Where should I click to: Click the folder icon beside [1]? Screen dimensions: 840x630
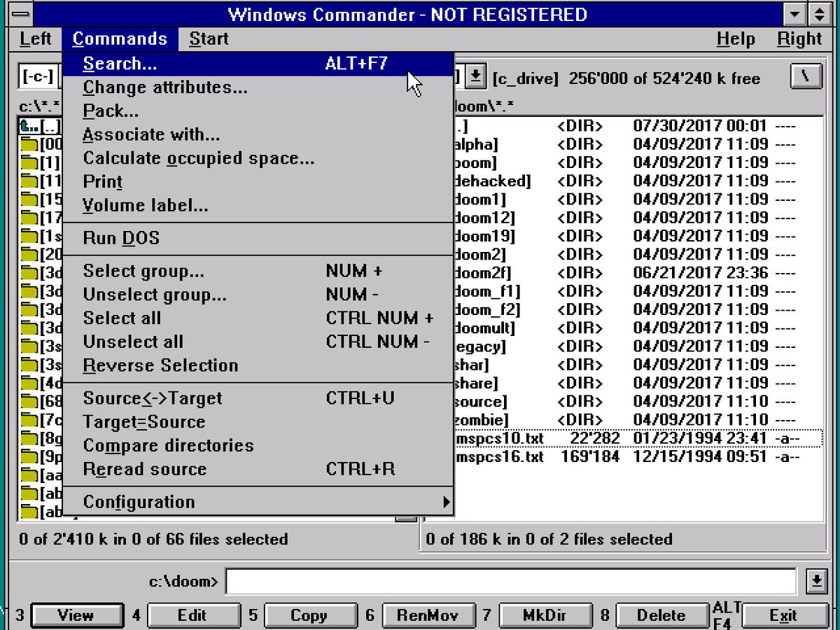(29, 163)
